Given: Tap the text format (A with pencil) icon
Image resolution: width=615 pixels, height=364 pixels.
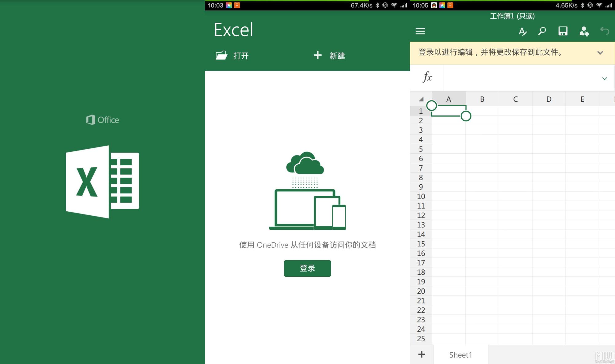Looking at the screenshot, I should [x=522, y=31].
